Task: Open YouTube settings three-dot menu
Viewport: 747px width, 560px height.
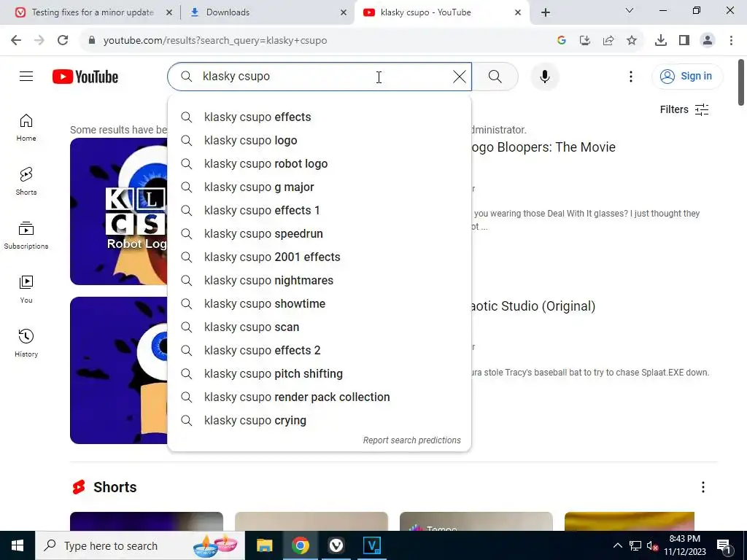Action: [x=631, y=76]
